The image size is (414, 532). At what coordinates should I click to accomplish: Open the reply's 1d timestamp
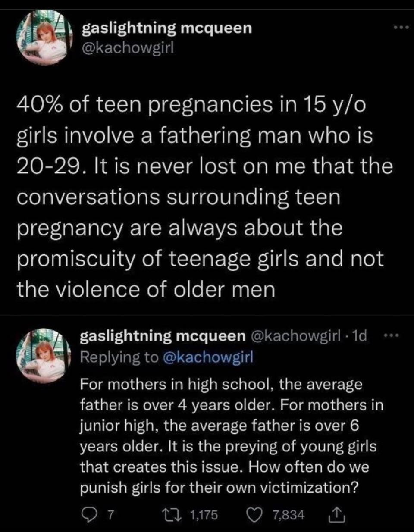358,337
